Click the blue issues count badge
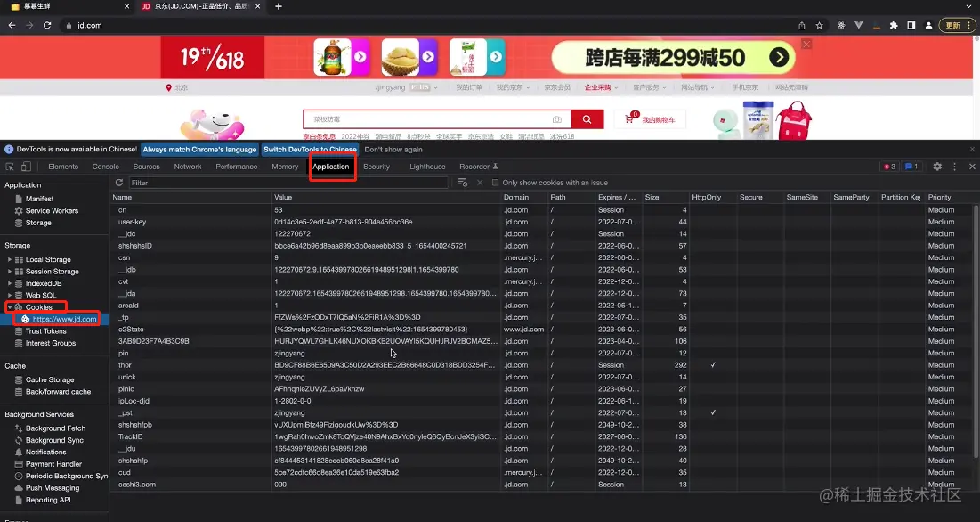Viewport: 980px width, 522px height. (911, 167)
